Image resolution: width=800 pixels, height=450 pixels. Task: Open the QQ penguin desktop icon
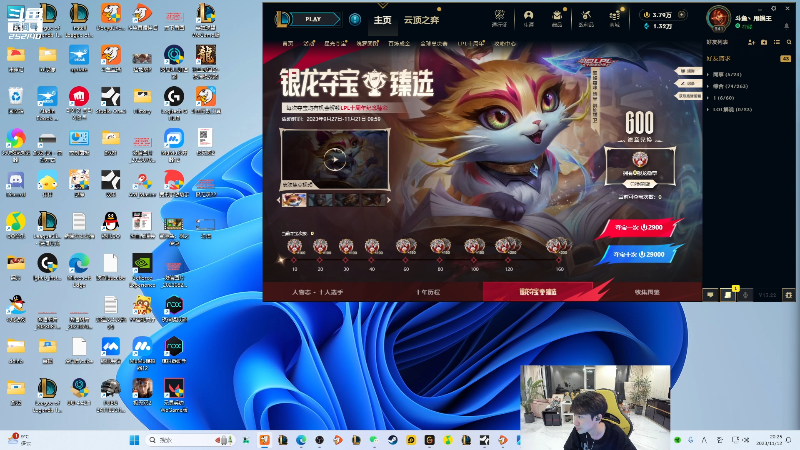click(111, 225)
